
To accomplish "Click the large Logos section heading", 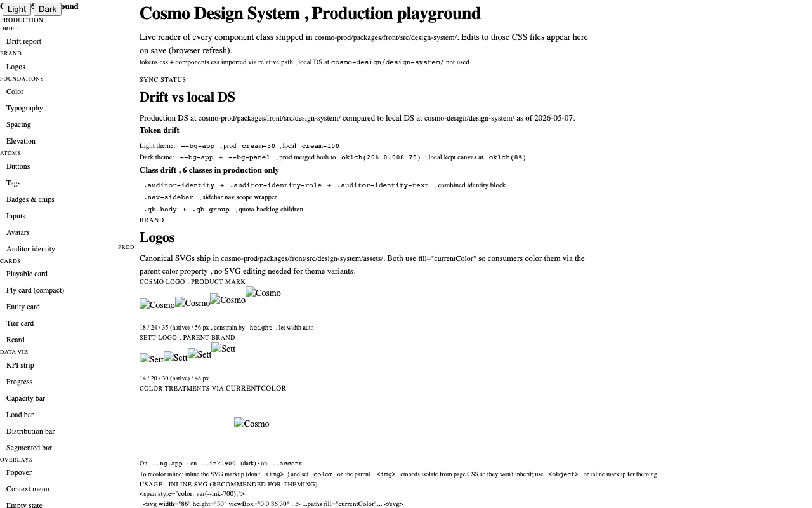I will coord(157,237).
